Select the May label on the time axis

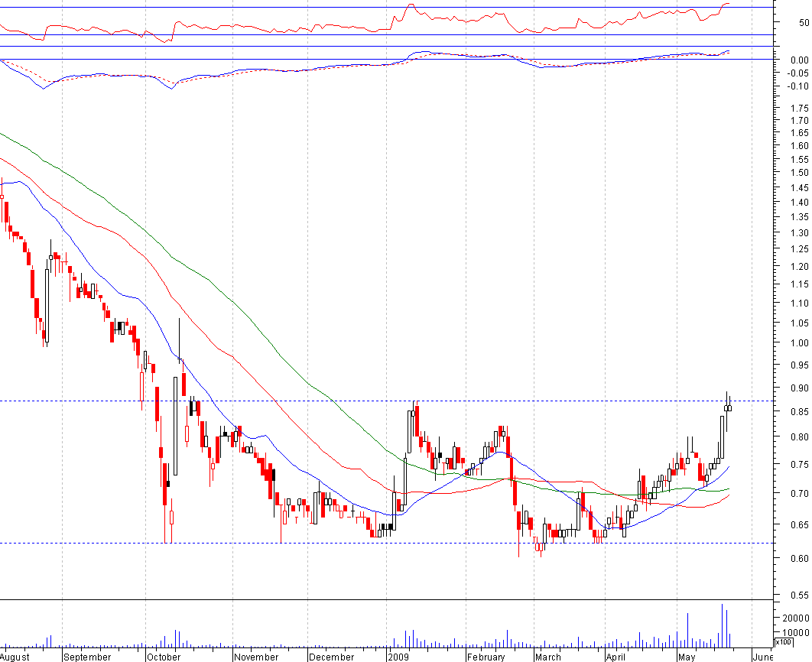[687, 657]
